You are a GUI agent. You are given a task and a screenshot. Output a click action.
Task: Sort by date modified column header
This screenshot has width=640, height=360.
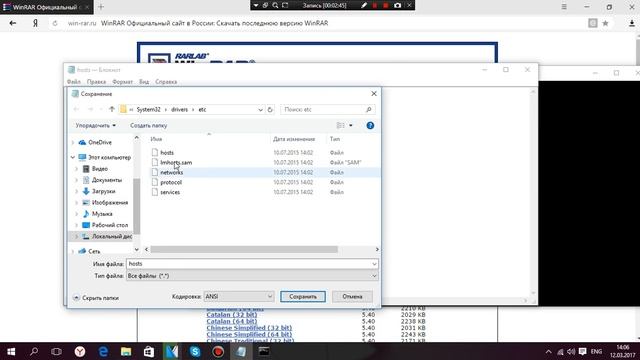click(x=294, y=139)
